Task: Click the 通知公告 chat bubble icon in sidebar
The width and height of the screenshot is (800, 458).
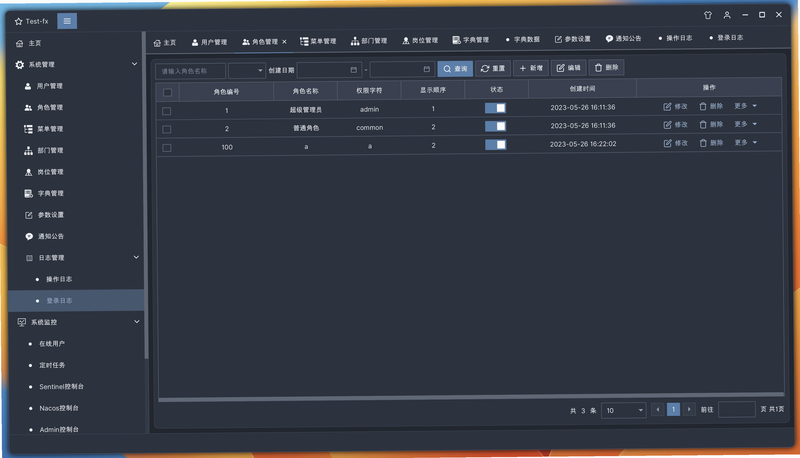Action: pos(29,237)
